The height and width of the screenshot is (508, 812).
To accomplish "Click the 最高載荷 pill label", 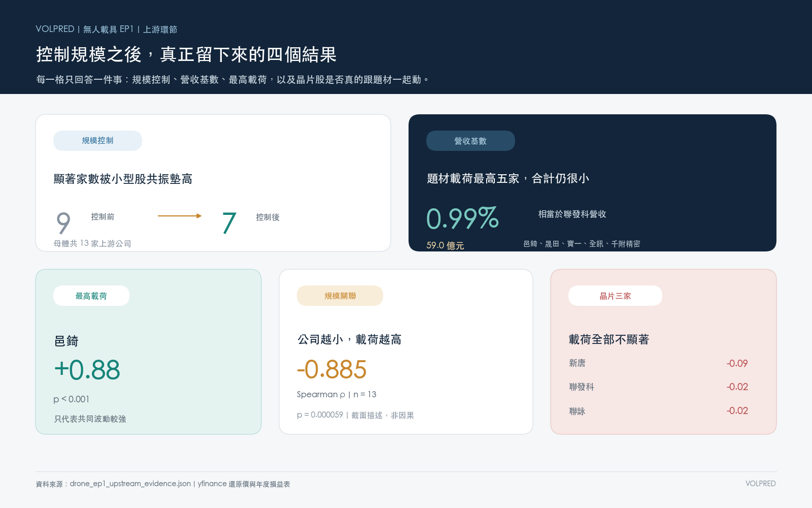I will click(91, 296).
